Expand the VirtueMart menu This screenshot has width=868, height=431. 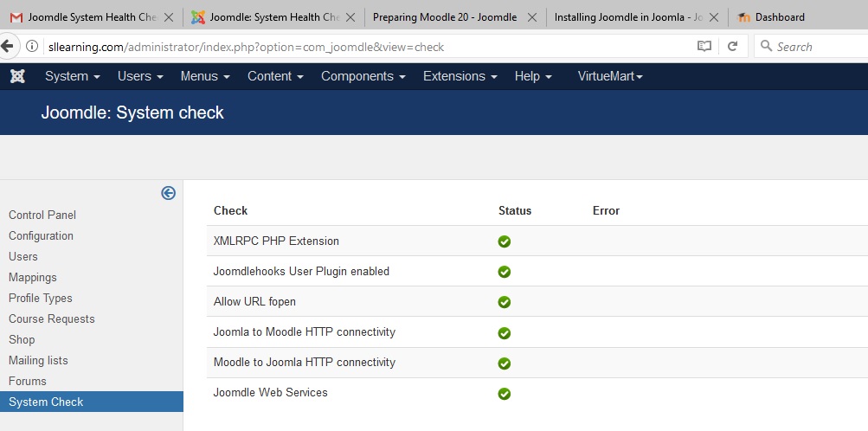[610, 76]
